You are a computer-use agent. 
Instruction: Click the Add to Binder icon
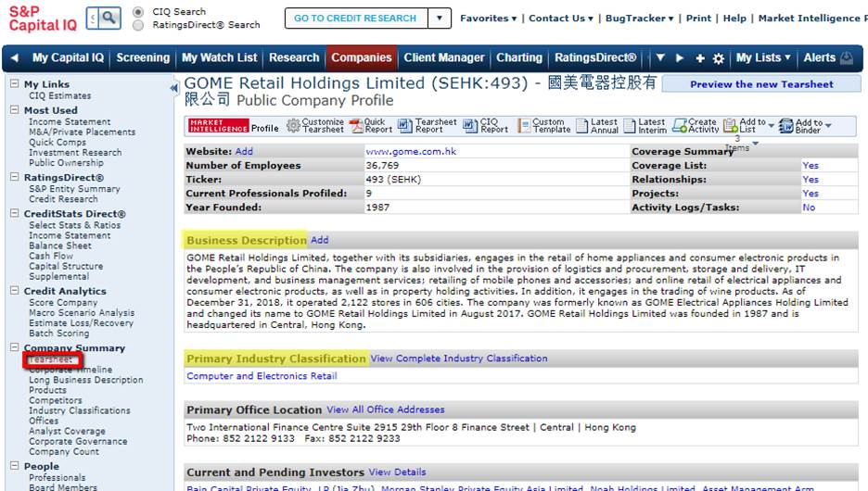(786, 126)
